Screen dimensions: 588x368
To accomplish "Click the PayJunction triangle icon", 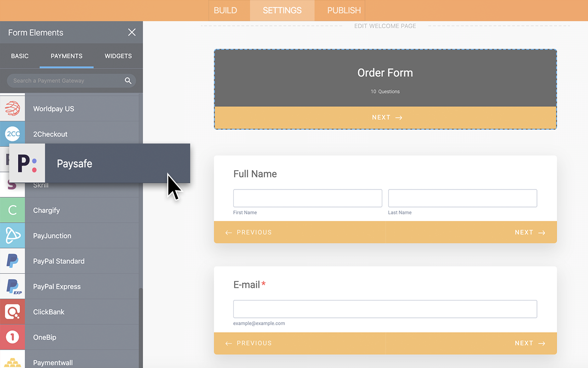I will click(12, 236).
